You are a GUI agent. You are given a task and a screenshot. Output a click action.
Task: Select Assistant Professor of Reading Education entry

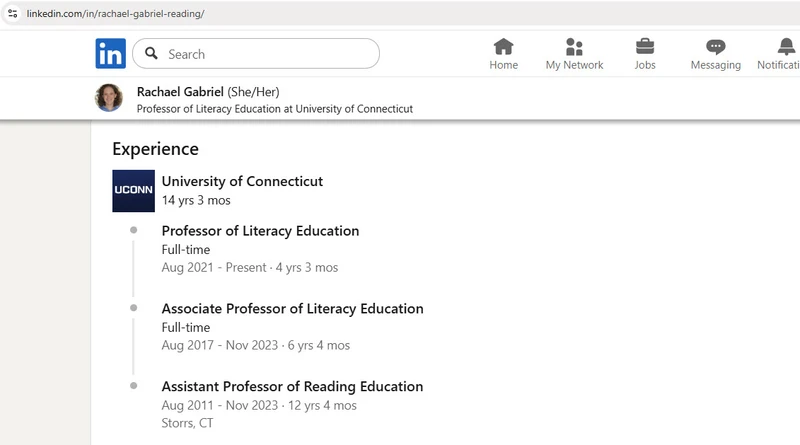292,386
